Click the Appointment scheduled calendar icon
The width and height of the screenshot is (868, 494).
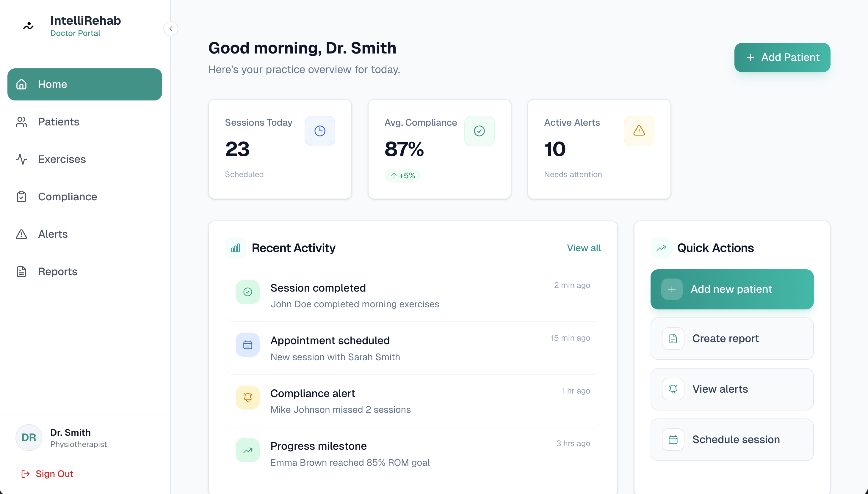pos(247,345)
